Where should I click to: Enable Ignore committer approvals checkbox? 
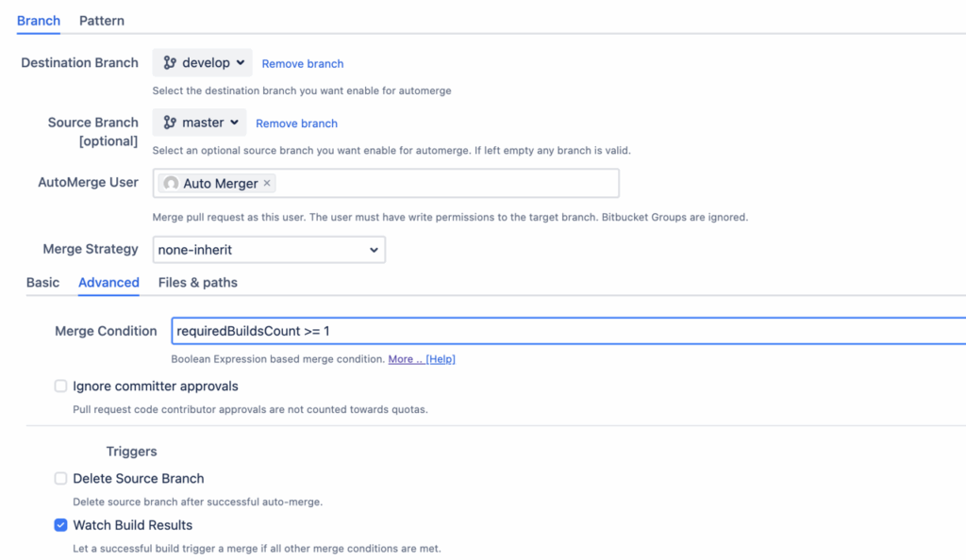point(60,387)
